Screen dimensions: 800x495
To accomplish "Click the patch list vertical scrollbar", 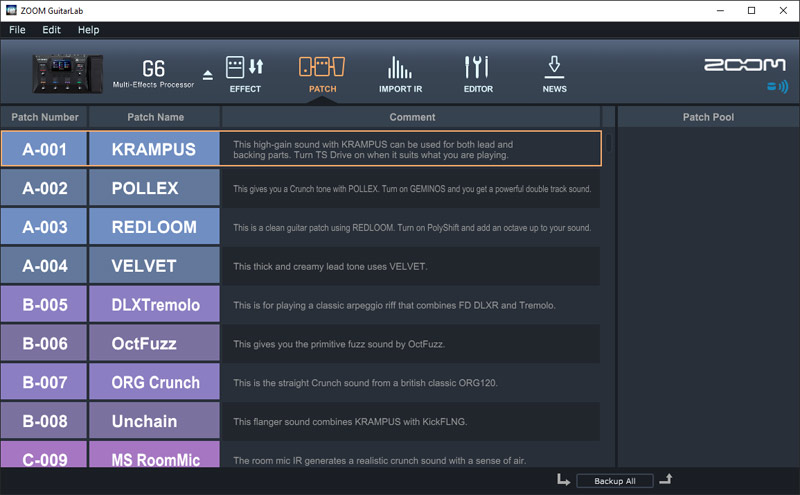I will [x=607, y=145].
